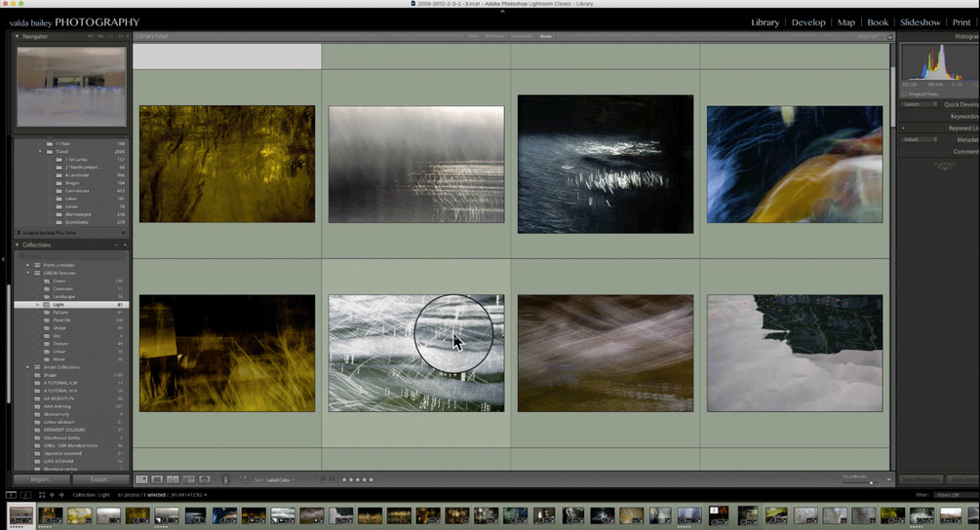Click the collections search field
980x530 pixels.
71,256
